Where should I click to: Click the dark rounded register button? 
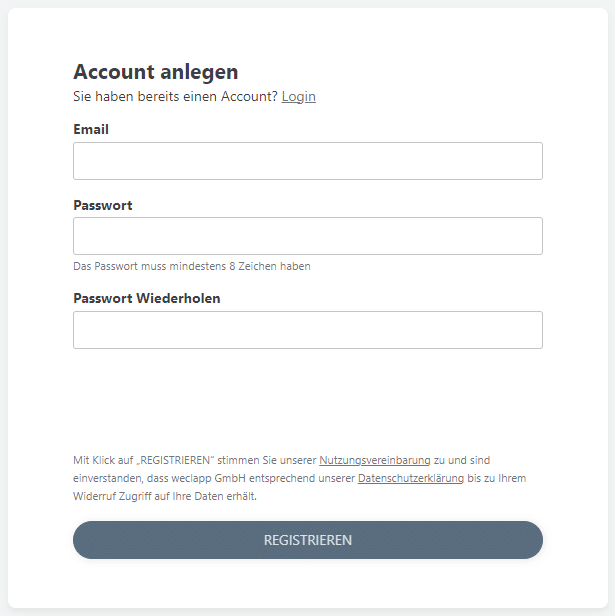pos(308,540)
